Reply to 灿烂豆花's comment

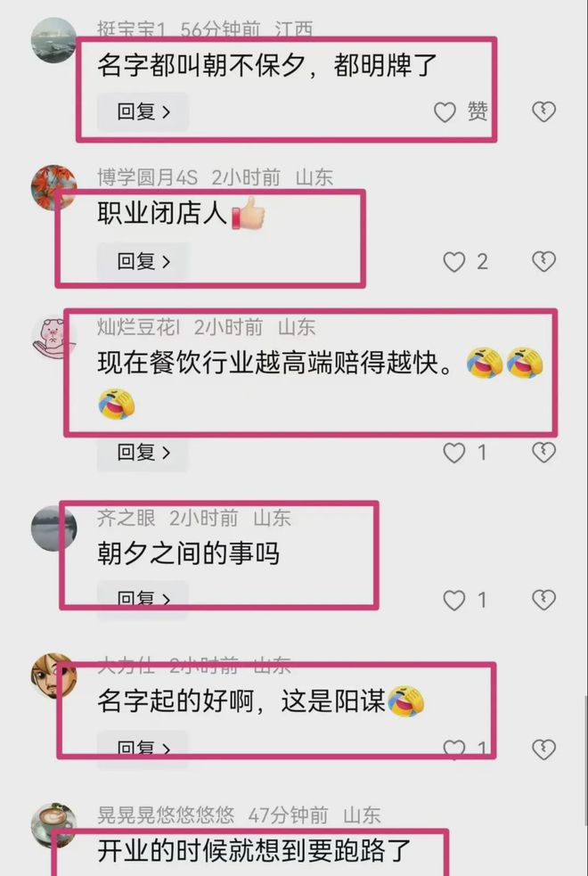coord(143,453)
